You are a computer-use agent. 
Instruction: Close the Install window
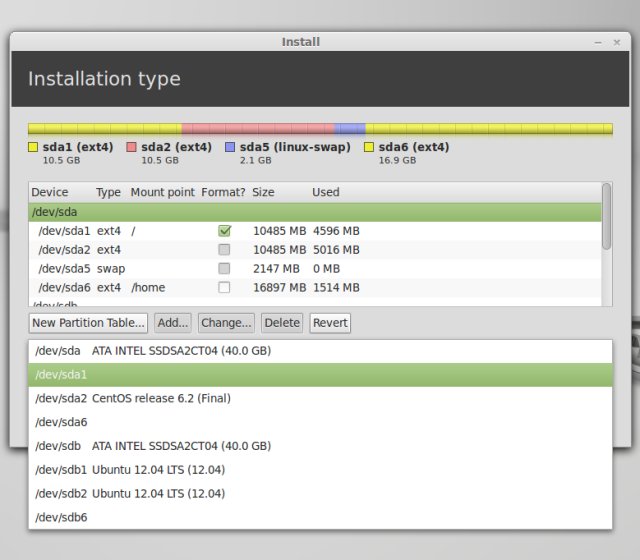pyautogui.click(x=616, y=42)
